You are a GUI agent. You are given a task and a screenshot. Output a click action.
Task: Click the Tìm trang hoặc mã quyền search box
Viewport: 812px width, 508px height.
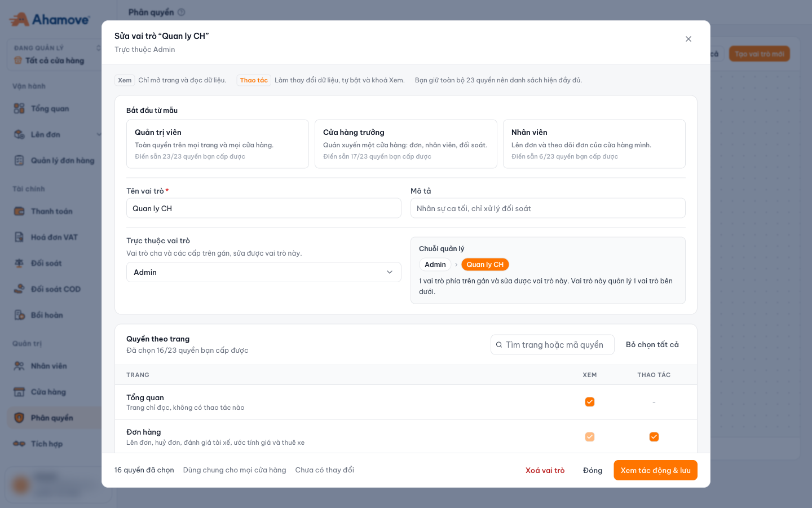tap(553, 345)
